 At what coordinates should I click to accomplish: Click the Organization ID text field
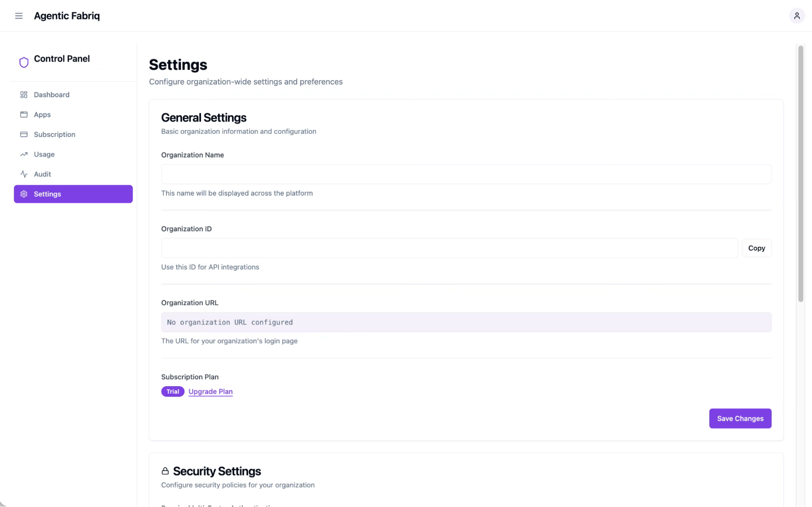(x=449, y=248)
